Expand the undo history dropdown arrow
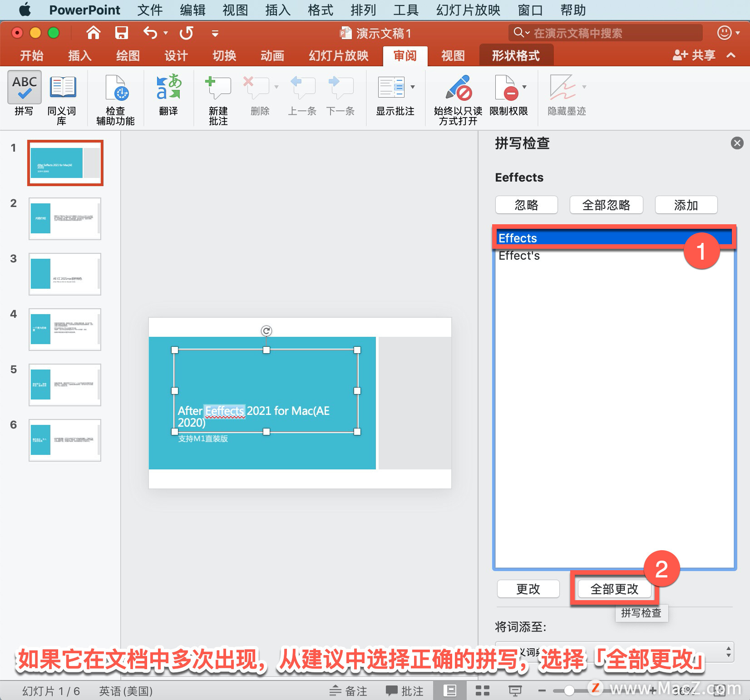 point(166,33)
